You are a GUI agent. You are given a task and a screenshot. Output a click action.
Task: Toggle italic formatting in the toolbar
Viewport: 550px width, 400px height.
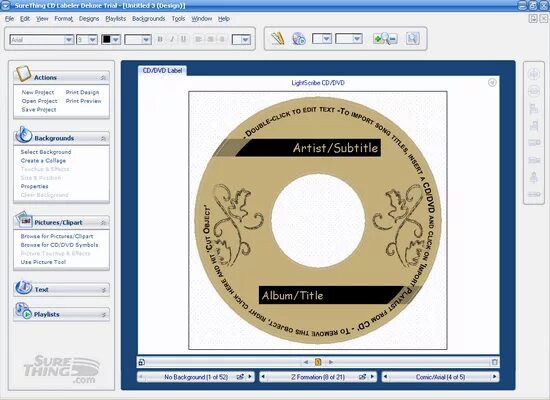pos(172,39)
